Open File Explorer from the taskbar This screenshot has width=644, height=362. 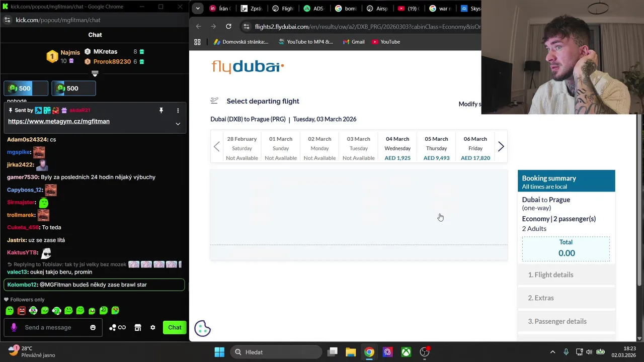351,352
